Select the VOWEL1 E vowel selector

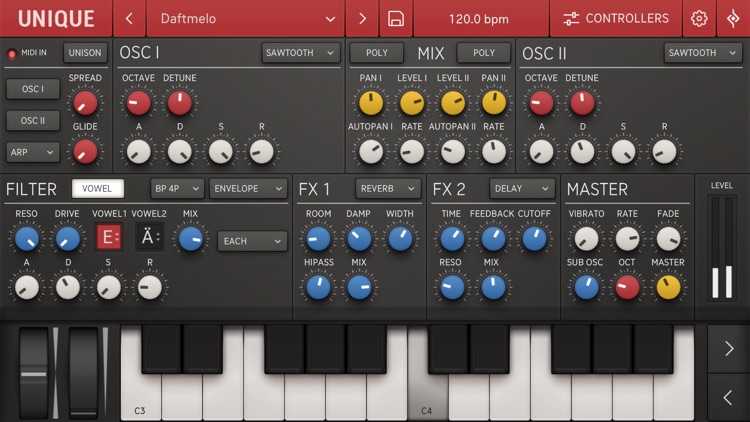click(x=109, y=237)
